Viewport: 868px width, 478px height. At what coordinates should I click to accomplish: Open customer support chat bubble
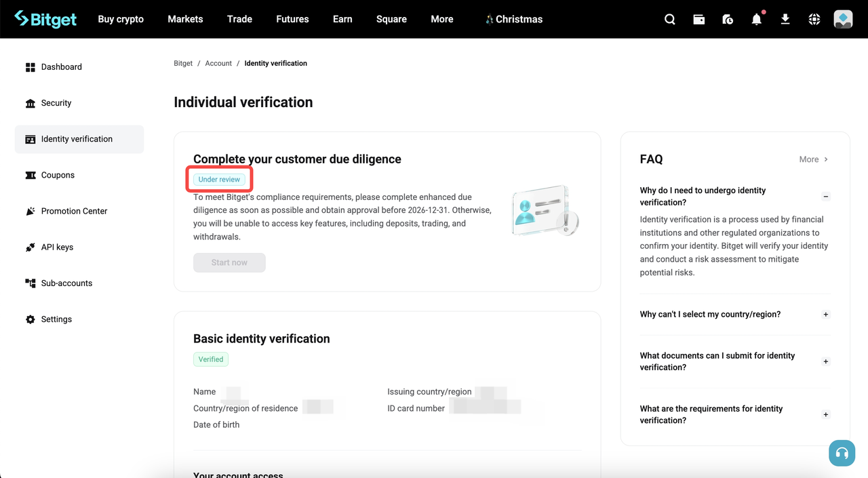coord(842,453)
